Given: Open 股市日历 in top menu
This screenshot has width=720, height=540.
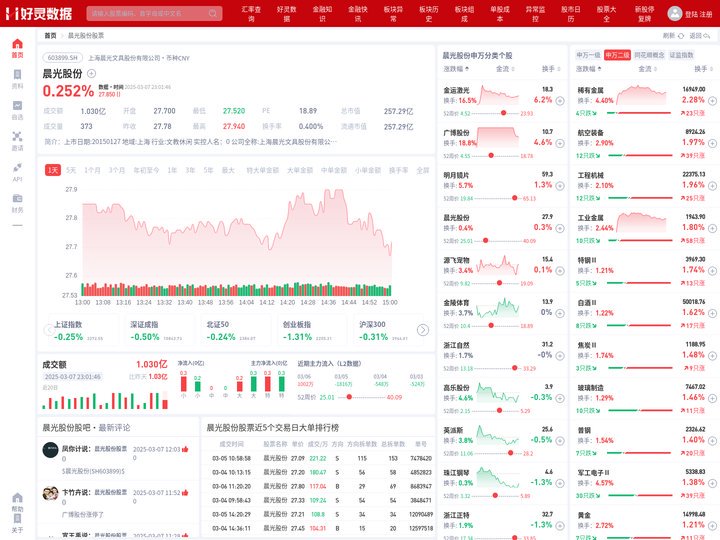Looking at the screenshot, I should tap(571, 14).
